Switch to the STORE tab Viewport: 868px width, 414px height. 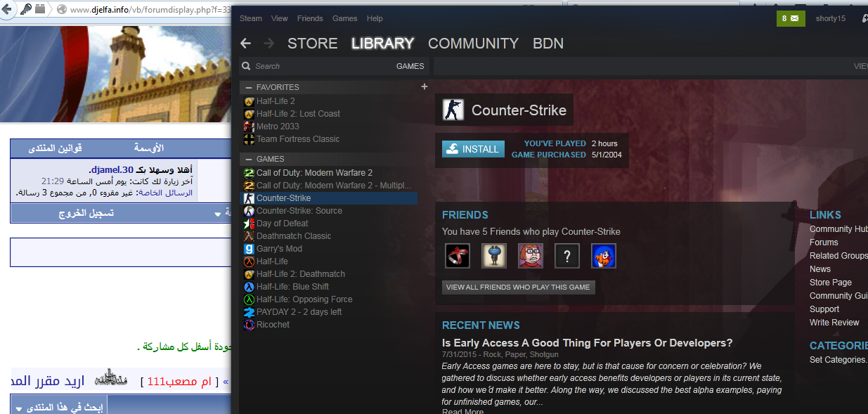[313, 44]
